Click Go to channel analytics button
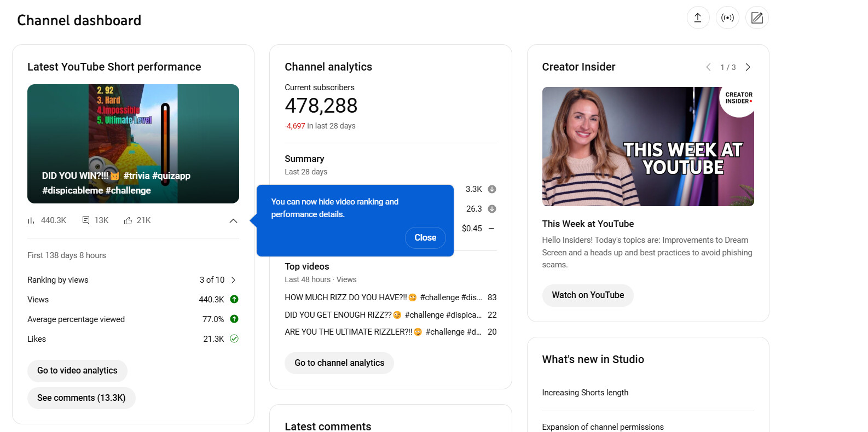868x432 pixels. [x=339, y=363]
